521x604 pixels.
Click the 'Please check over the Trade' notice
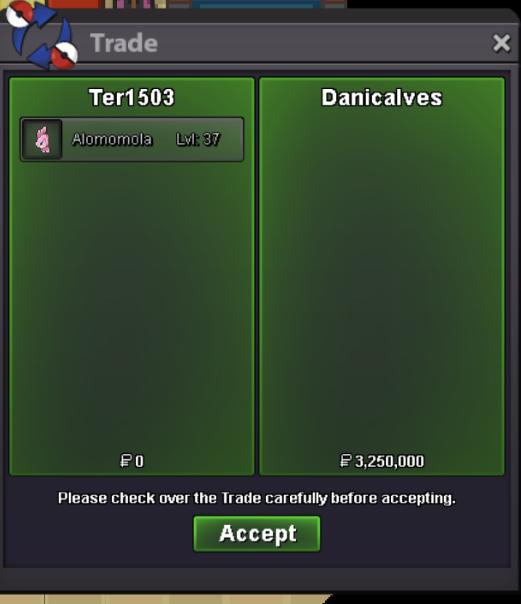257,498
